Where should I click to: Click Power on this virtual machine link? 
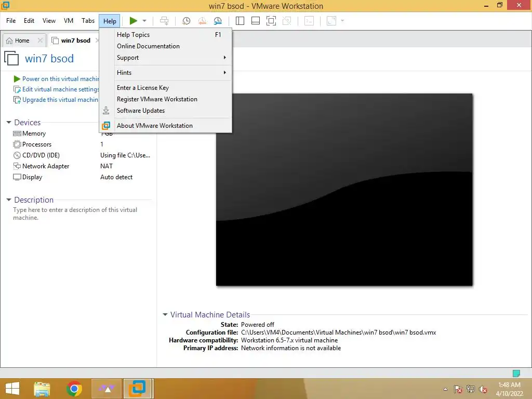[x=60, y=79]
